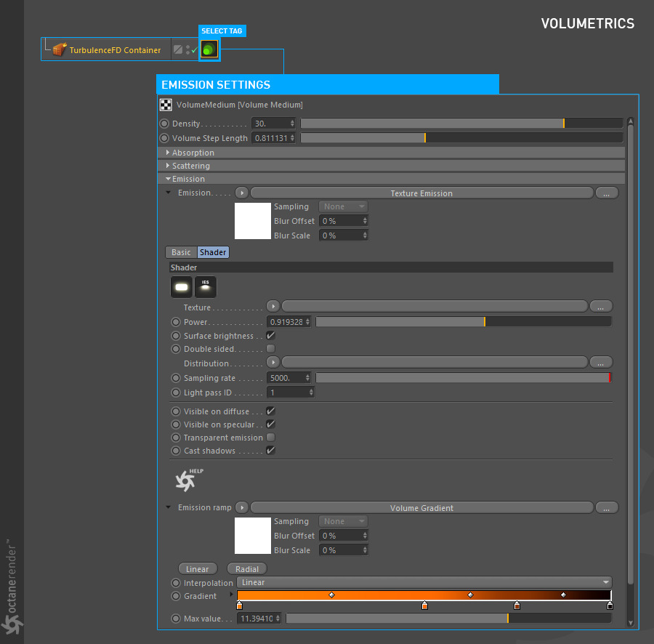Click the Texture Emission button
Image resolution: width=654 pixels, height=644 pixels.
421,193
